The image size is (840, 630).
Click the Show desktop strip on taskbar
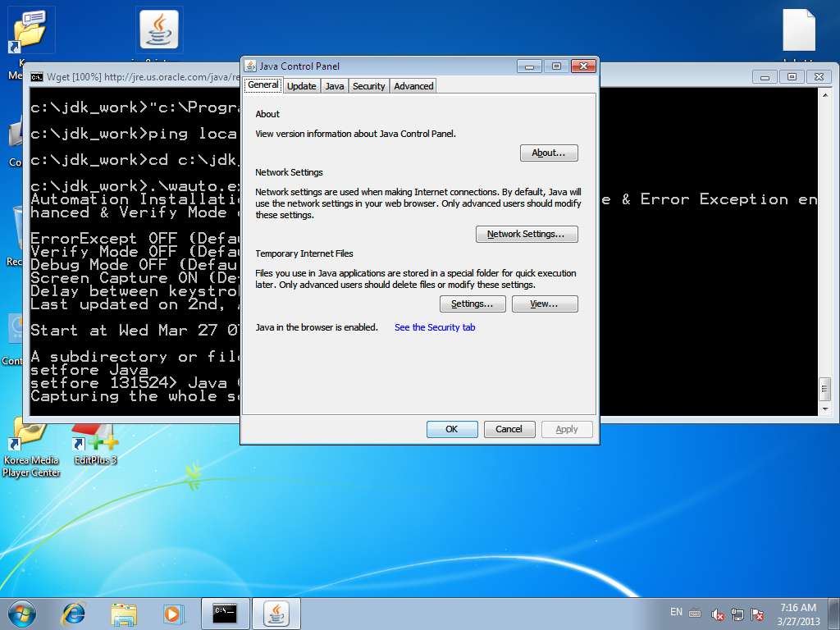[x=836, y=614]
